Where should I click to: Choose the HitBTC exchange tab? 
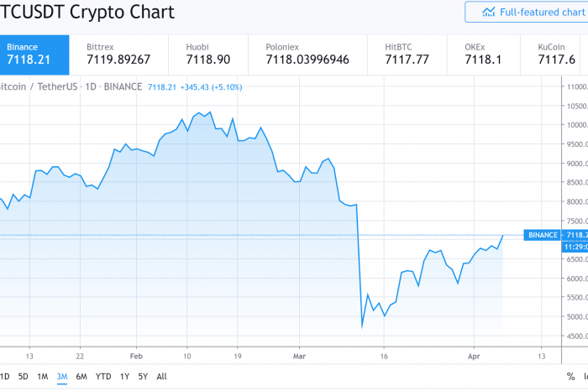coord(407,55)
